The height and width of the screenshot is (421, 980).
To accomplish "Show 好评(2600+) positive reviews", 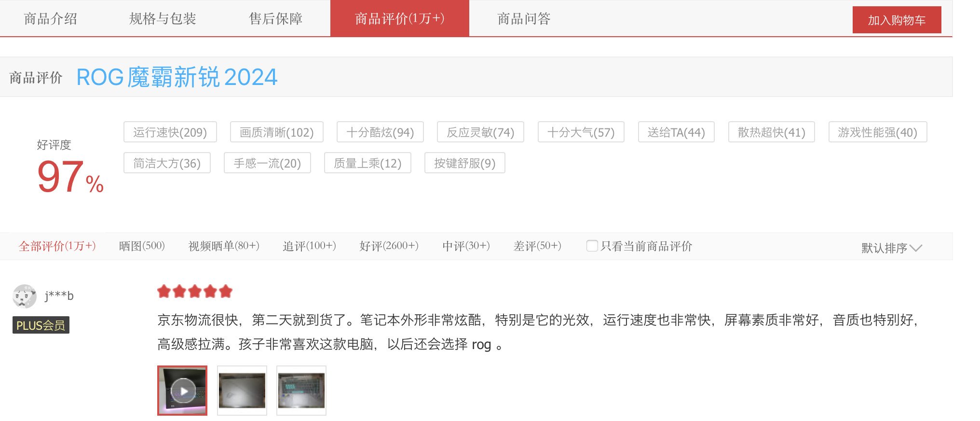I will click(389, 246).
